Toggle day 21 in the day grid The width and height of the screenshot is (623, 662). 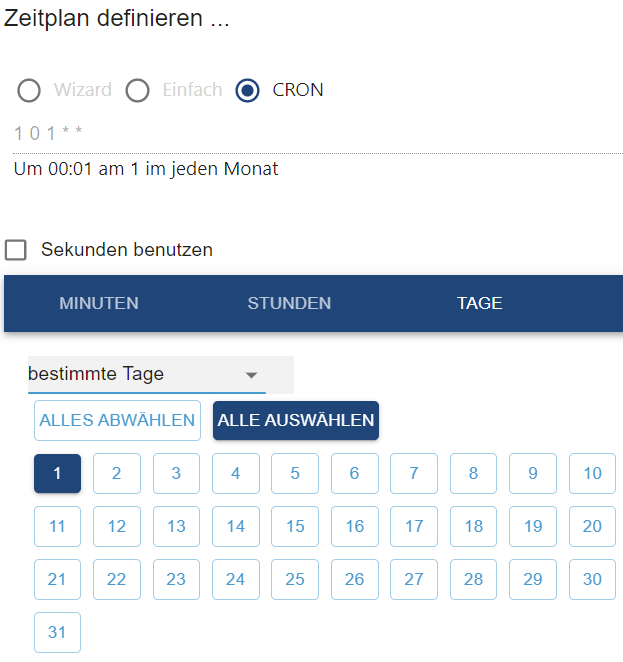point(57,579)
